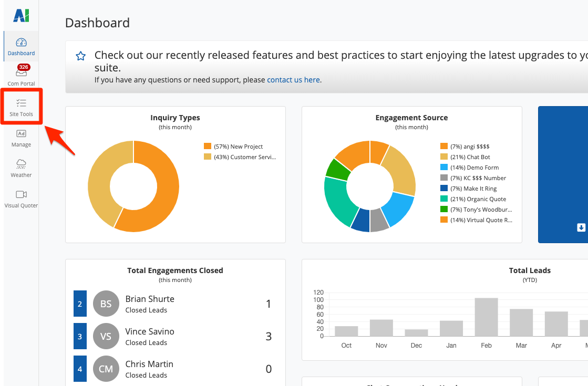Click the 326 notification badge

(23, 67)
